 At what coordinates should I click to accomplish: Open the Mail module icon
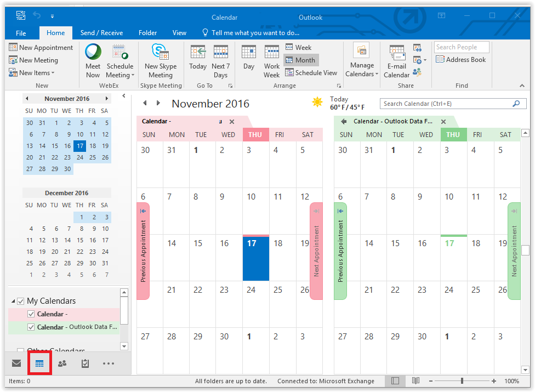[x=16, y=363]
